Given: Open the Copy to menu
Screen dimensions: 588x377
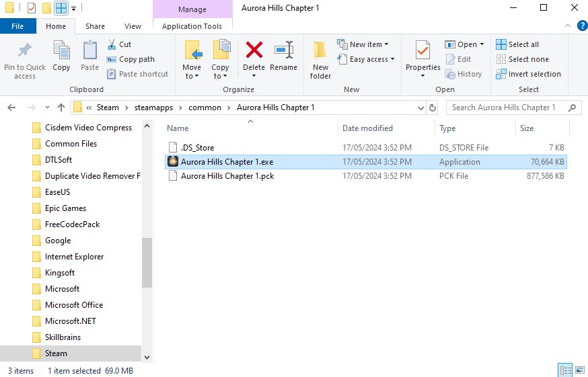Looking at the screenshot, I should pyautogui.click(x=220, y=60).
